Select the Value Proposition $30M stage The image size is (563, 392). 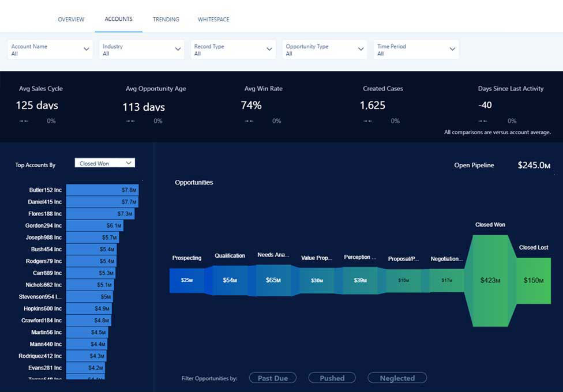(x=317, y=280)
